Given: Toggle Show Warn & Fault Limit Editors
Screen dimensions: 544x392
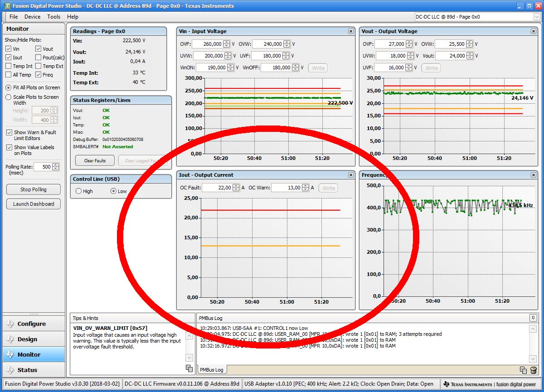Looking at the screenshot, I should pyautogui.click(x=10, y=132).
